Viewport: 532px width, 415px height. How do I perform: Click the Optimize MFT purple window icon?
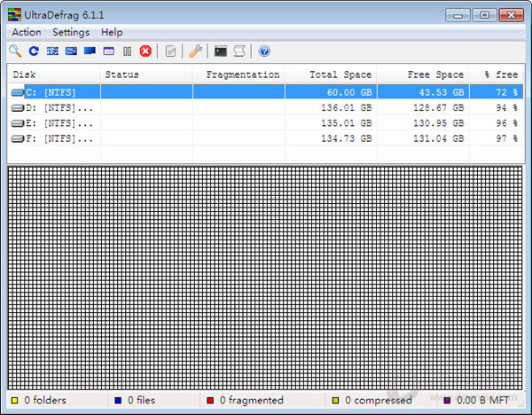point(108,51)
